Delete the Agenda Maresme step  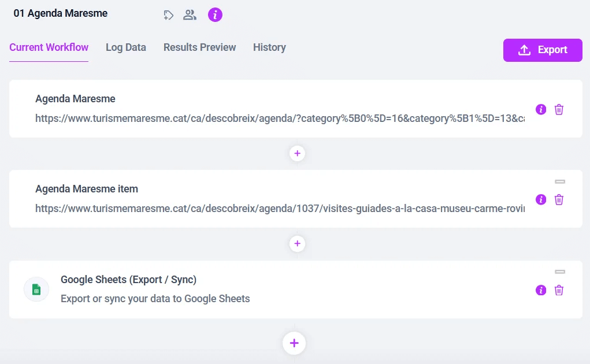pos(559,109)
